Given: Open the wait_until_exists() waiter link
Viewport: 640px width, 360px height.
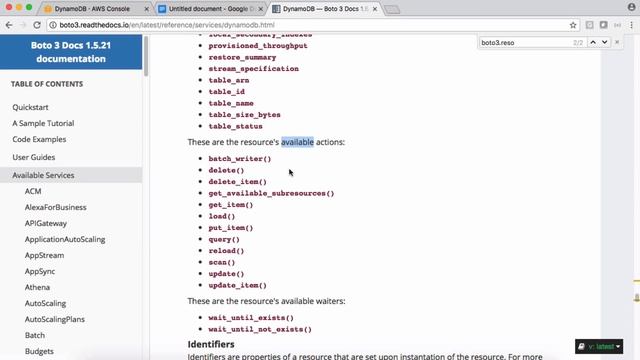Looking at the screenshot, I should (251, 318).
